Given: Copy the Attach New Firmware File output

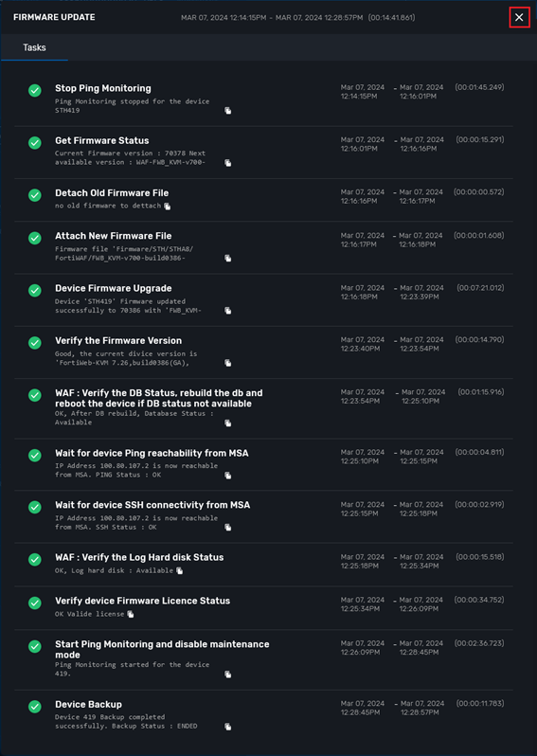Looking at the screenshot, I should 227,259.
